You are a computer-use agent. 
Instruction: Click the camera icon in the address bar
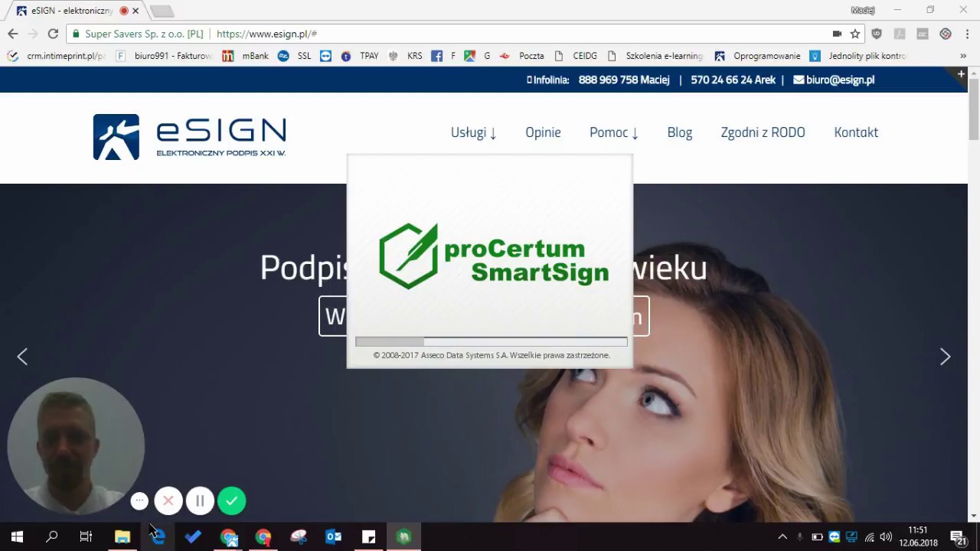(837, 34)
